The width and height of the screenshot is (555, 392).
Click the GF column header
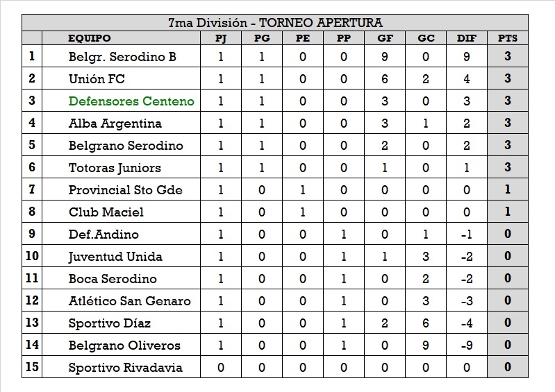(x=384, y=39)
